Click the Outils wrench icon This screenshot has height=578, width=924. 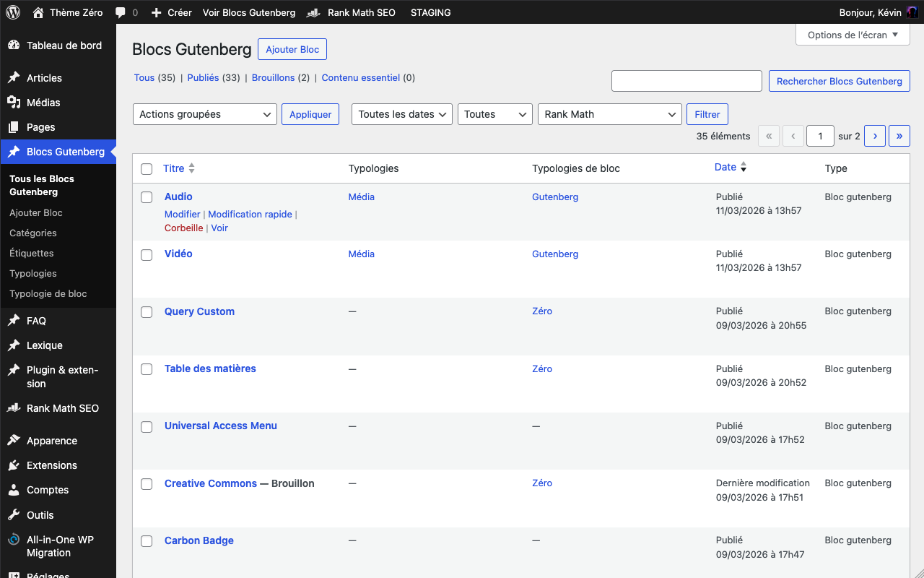click(14, 514)
